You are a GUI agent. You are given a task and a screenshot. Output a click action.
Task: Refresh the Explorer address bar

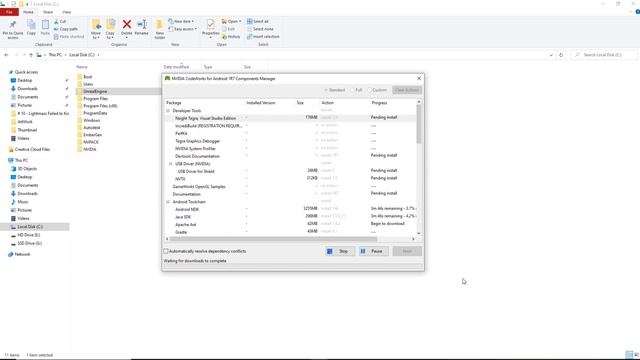tap(561, 55)
